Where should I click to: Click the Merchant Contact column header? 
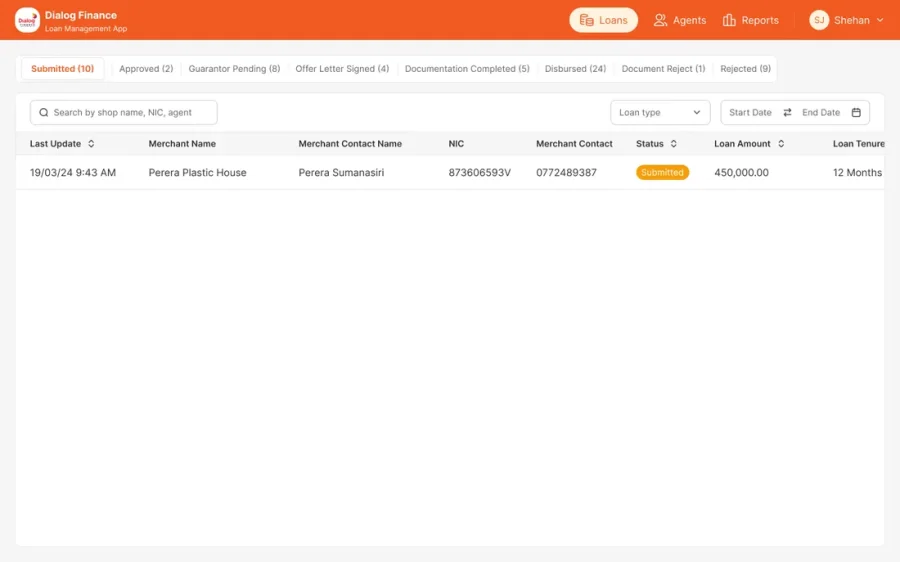tap(574, 144)
